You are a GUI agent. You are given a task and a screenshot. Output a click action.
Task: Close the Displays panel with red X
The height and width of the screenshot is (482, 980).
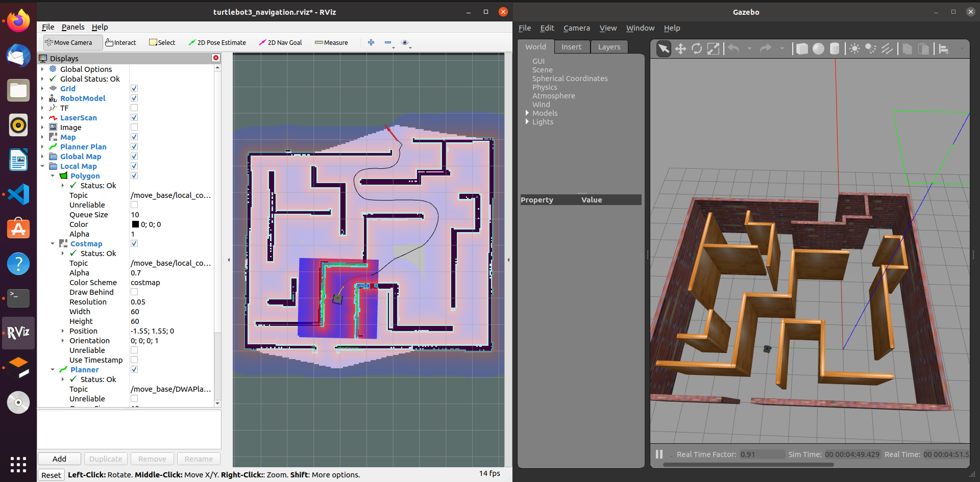tap(215, 58)
